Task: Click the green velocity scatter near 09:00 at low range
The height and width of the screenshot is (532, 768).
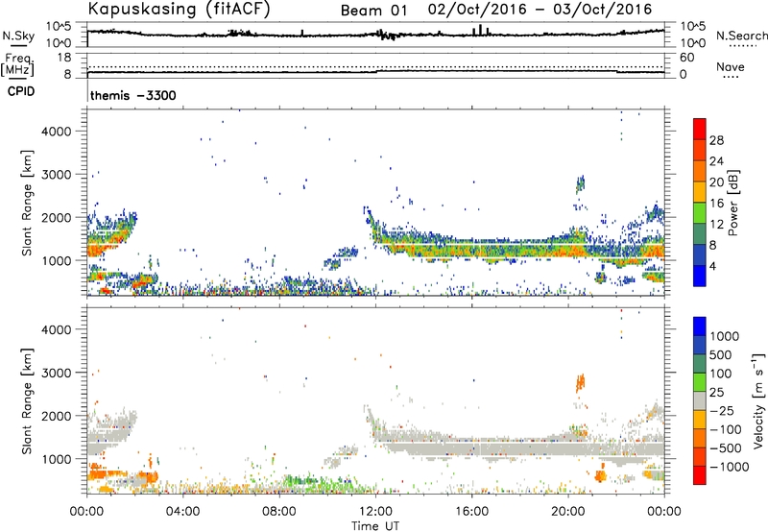Action: pyautogui.click(x=303, y=482)
